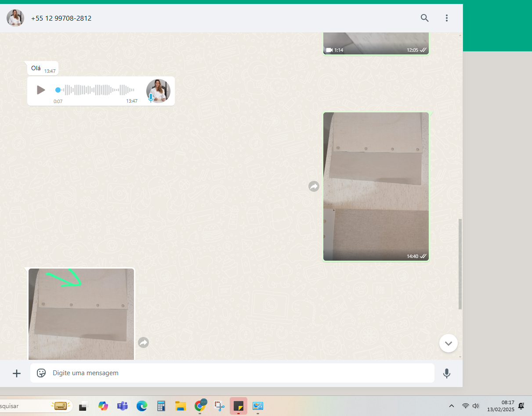
Task: Jump to latest messages with down-arrow button
Action: (x=449, y=343)
